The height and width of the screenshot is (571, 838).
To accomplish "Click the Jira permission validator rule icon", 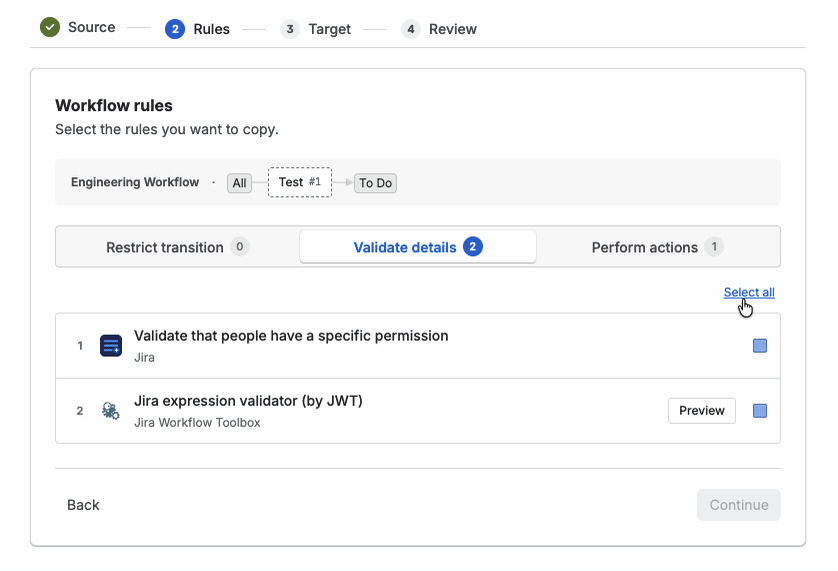I will (111, 345).
